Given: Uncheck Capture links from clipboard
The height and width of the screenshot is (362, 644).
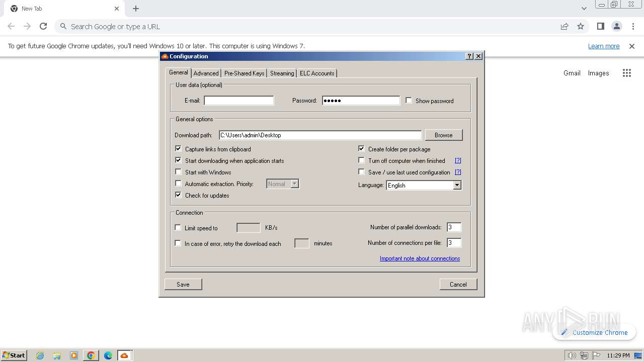Looking at the screenshot, I should click(178, 149).
